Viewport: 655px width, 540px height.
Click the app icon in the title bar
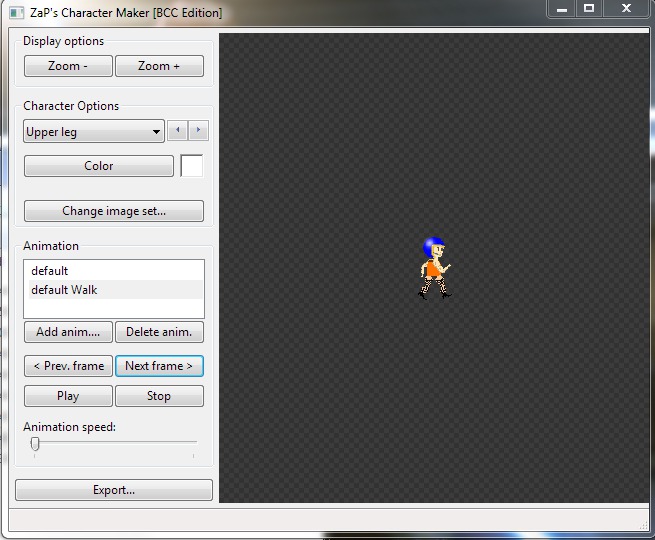coord(17,13)
